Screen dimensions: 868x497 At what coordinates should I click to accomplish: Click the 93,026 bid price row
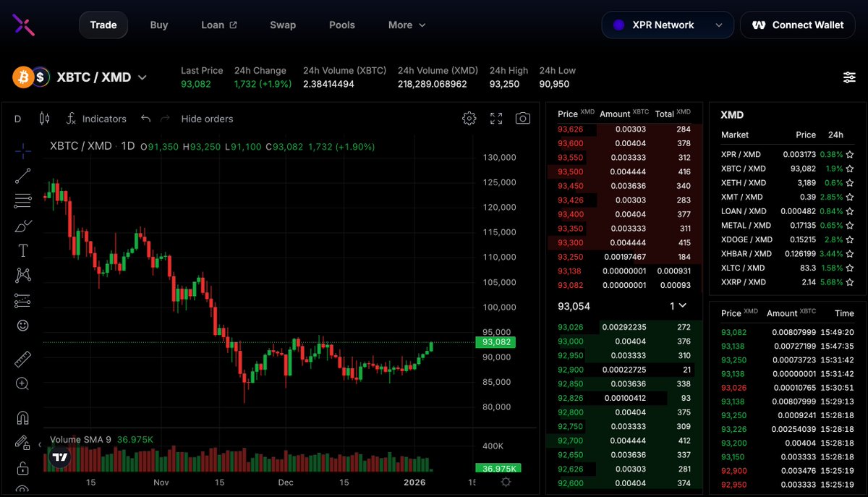point(624,327)
